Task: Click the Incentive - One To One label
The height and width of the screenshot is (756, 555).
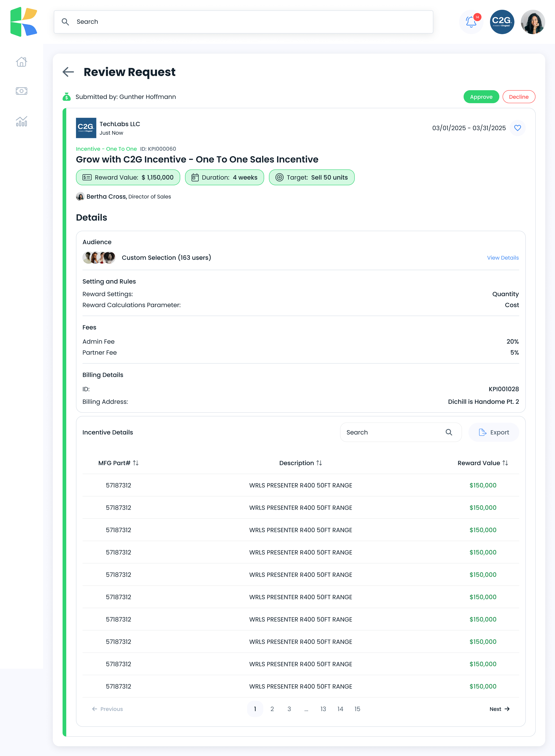Action: [106, 149]
